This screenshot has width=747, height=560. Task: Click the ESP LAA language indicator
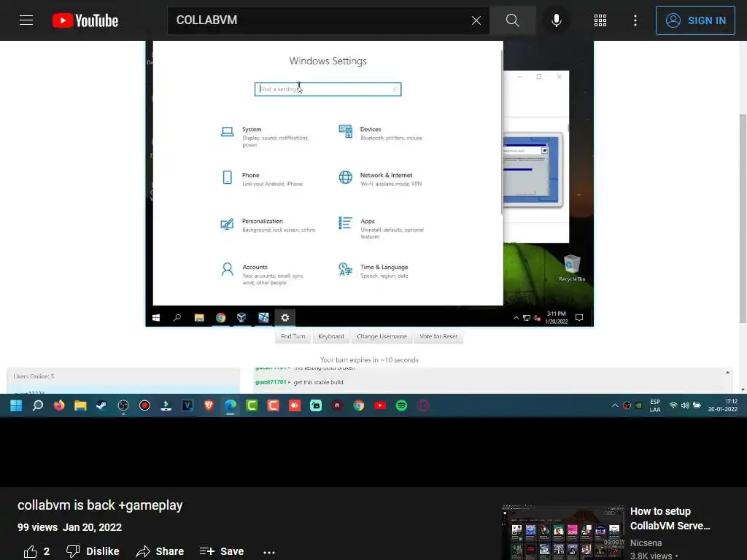[655, 405]
